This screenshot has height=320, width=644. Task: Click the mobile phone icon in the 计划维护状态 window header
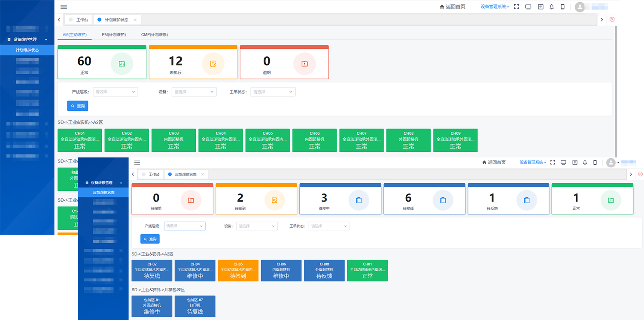[x=562, y=7]
